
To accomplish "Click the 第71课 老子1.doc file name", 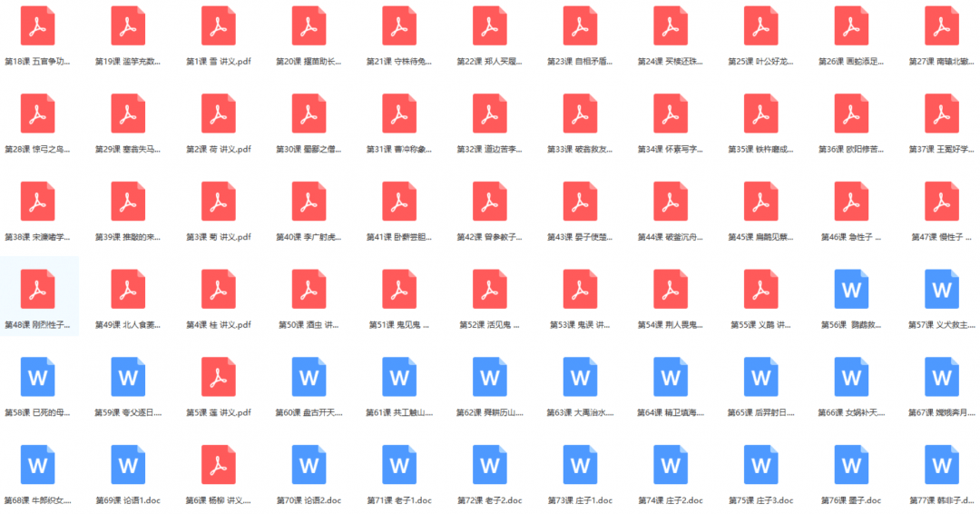I will [399, 500].
